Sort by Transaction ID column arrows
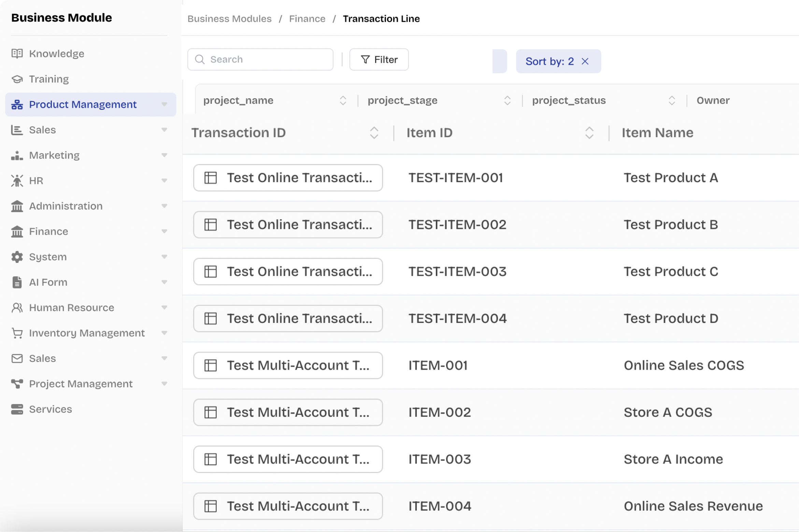Viewport: 799px width, 532px height. (x=374, y=133)
